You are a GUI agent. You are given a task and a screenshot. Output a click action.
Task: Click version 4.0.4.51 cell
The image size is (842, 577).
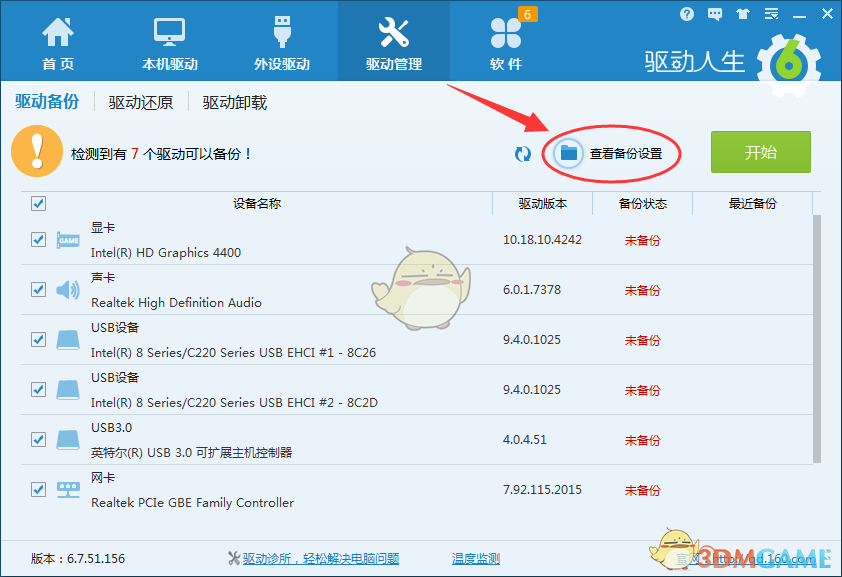point(525,439)
